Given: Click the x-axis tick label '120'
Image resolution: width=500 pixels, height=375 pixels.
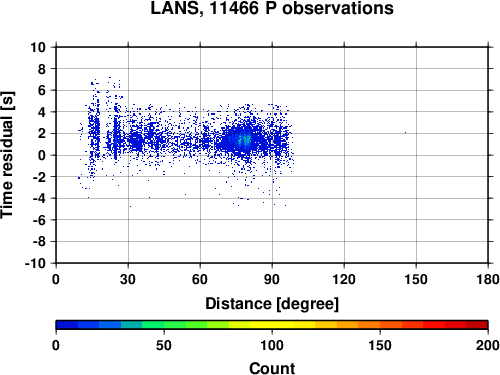Looking at the screenshot, I should 344,279.
